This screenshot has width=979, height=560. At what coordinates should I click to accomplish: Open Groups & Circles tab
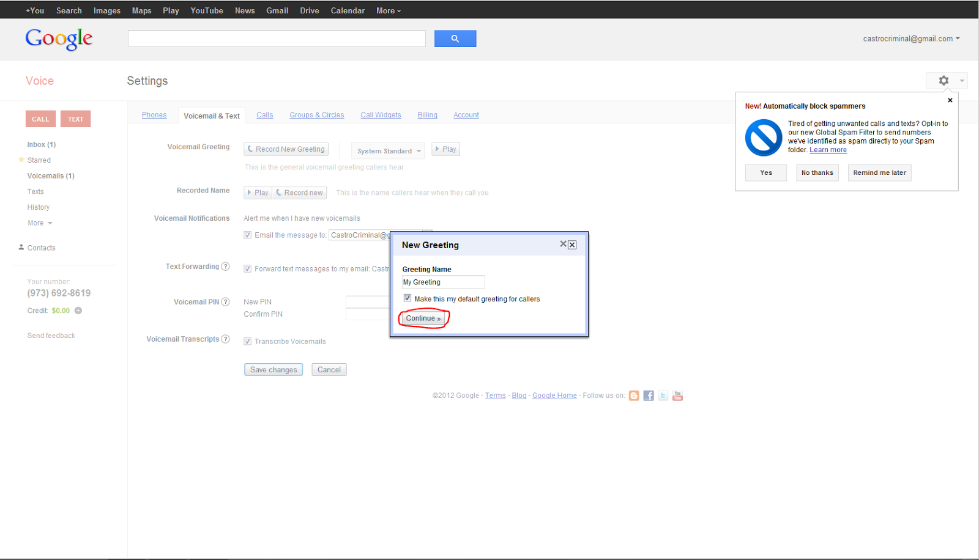click(x=317, y=115)
